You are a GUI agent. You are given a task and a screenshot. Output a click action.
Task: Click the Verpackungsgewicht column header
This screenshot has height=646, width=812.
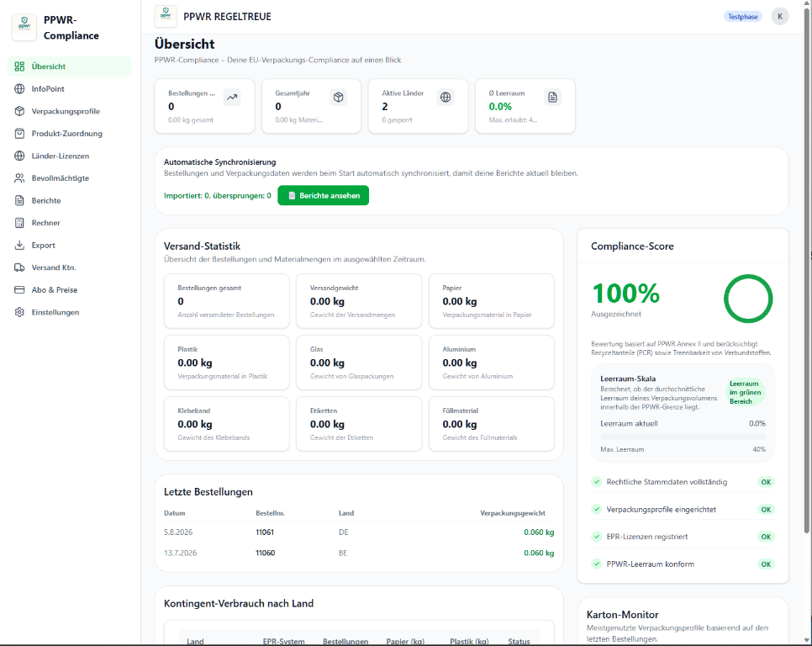[513, 513]
